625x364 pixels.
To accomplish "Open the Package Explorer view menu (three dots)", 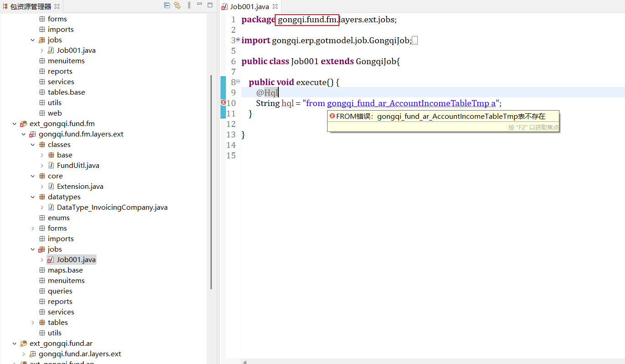I will click(189, 5).
